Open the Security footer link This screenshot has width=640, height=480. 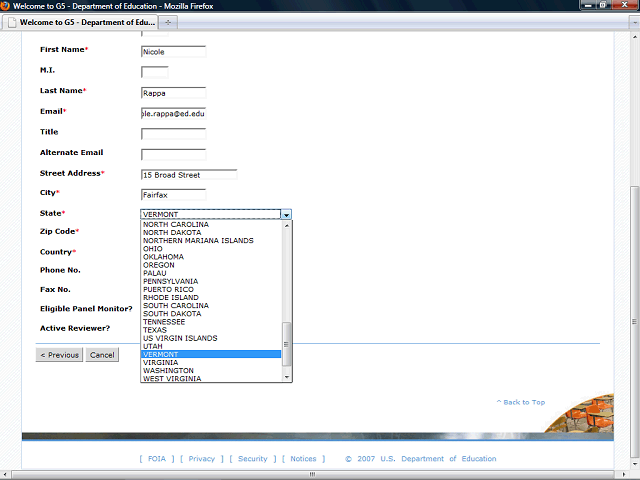pyautogui.click(x=253, y=459)
